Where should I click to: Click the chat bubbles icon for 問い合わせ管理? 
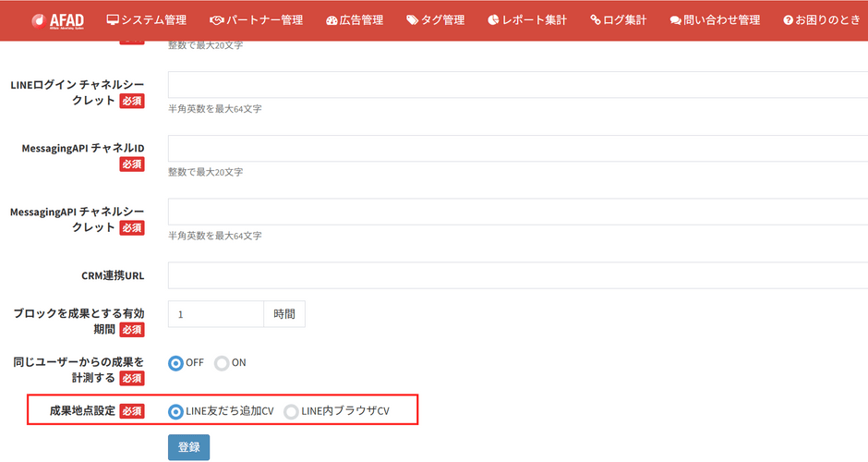[x=675, y=20]
